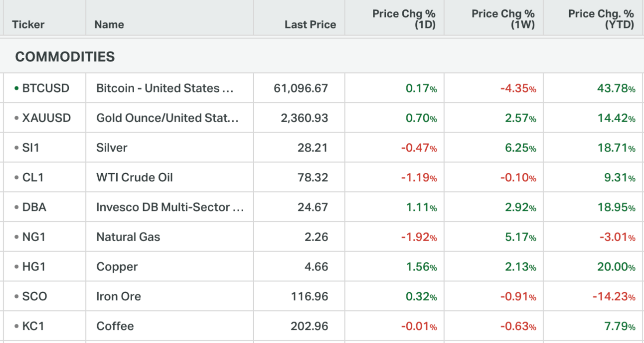The image size is (644, 343).
Task: Sort by Price Chg % (1D) header
Action: [404, 19]
